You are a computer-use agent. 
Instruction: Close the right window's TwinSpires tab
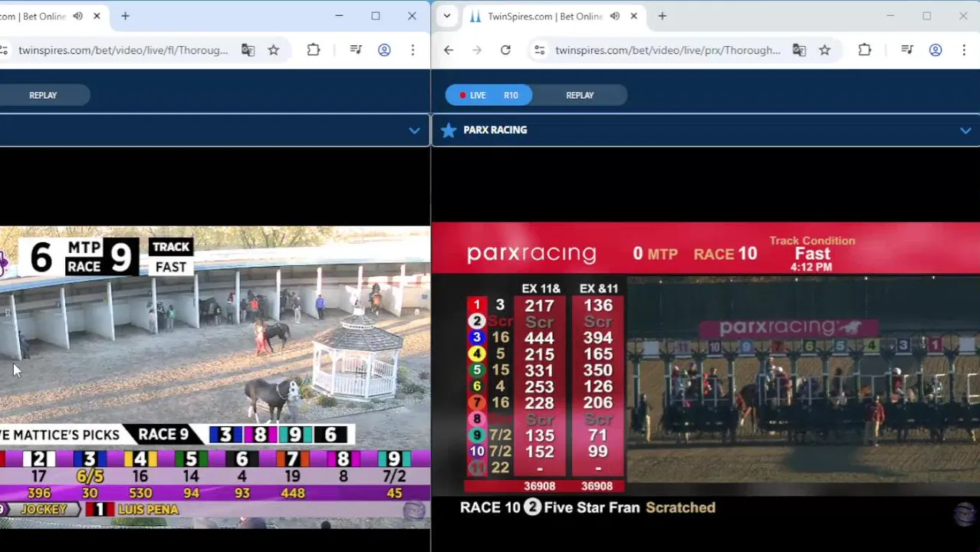click(634, 16)
